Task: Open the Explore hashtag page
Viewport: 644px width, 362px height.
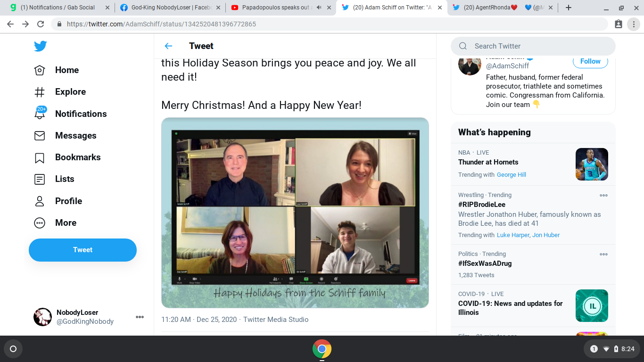Action: tap(70, 92)
